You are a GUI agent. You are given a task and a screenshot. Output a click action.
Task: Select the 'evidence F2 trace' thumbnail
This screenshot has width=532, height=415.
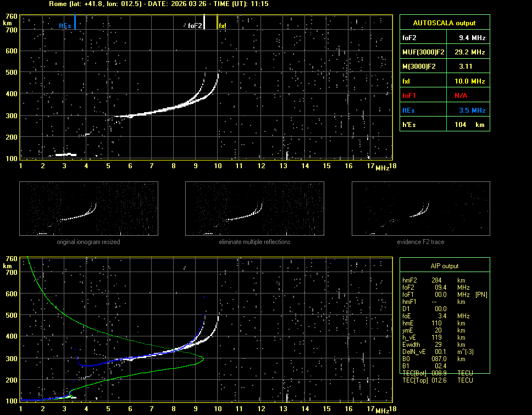(x=420, y=208)
